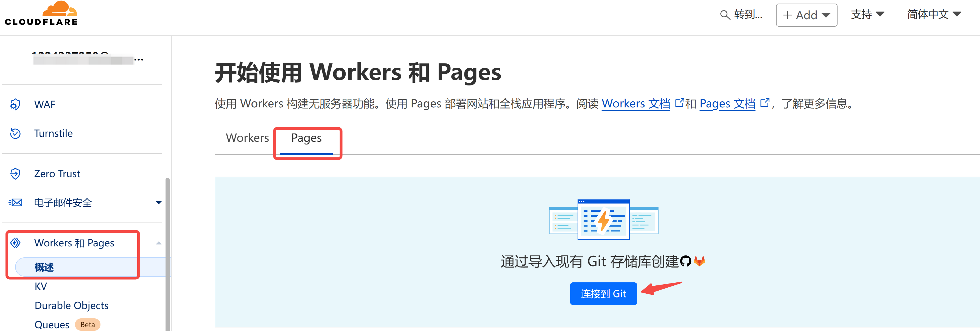980x331 pixels.
Task: Collapse the Workers 和 Pages section
Action: (x=159, y=243)
